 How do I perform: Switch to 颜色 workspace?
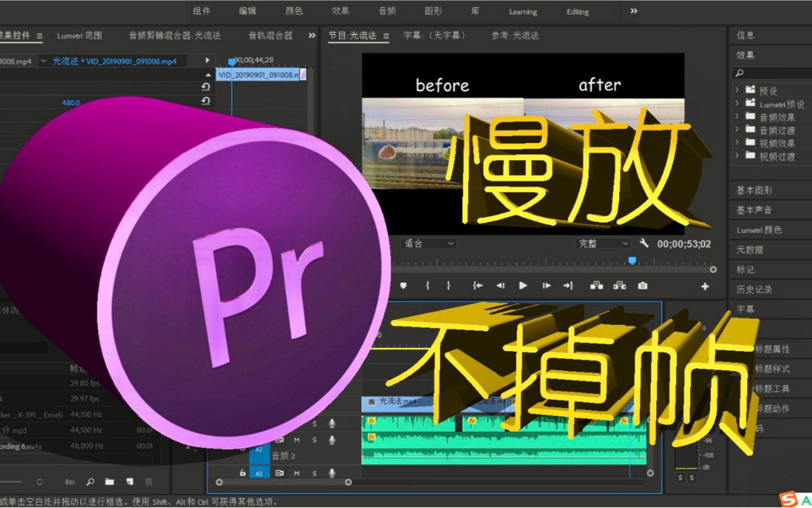click(294, 11)
